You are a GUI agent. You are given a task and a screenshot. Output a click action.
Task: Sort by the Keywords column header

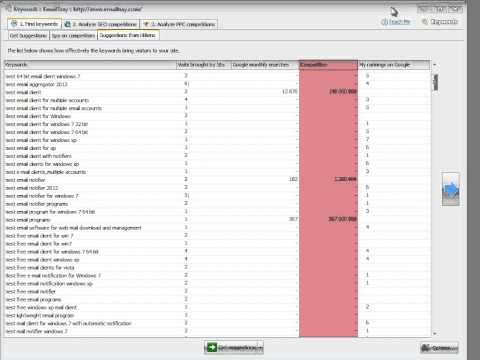coord(90,65)
